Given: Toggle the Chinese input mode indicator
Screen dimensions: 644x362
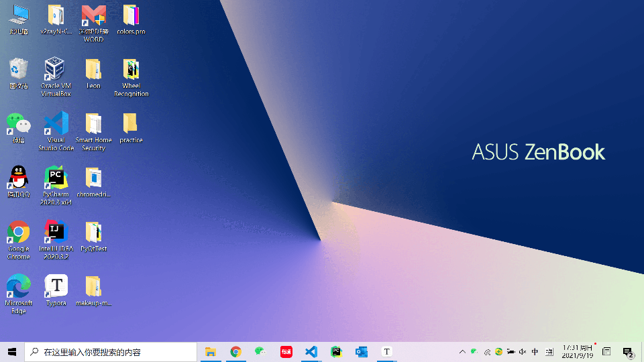Looking at the screenshot, I should pos(535,352).
